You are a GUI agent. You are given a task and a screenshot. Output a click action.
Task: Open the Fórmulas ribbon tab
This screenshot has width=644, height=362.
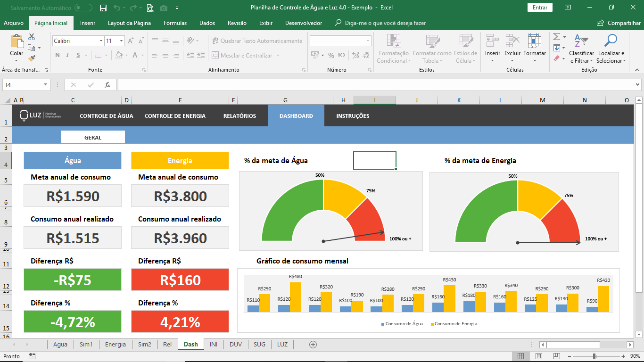(x=175, y=23)
